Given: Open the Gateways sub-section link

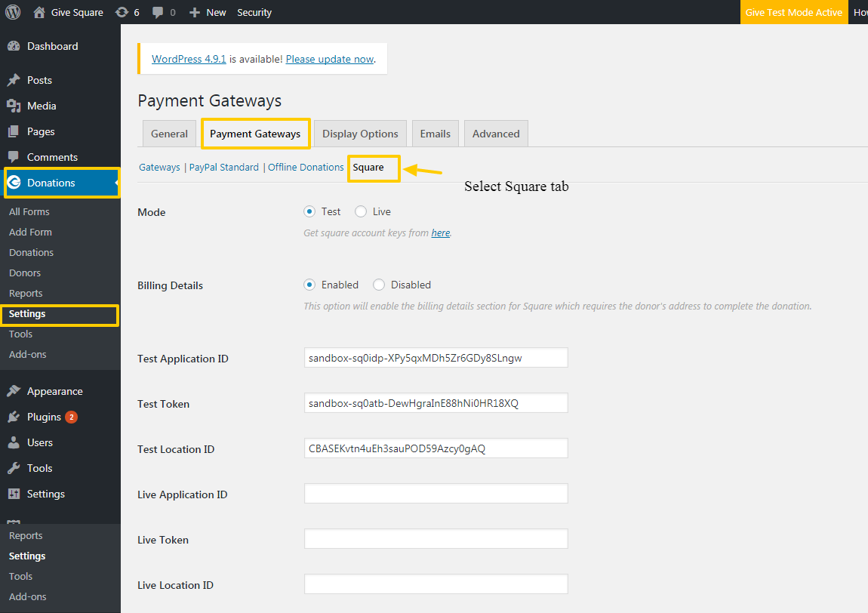Looking at the screenshot, I should [159, 168].
